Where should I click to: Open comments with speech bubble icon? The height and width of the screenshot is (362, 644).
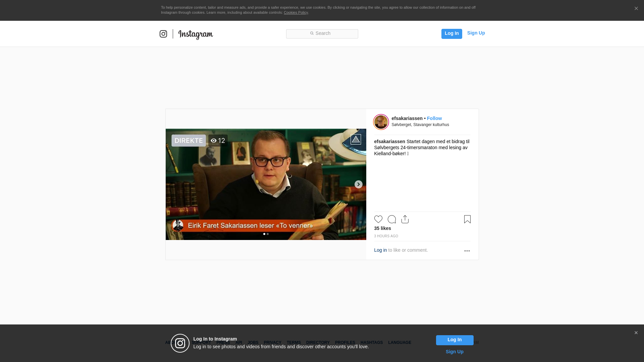[x=392, y=219]
